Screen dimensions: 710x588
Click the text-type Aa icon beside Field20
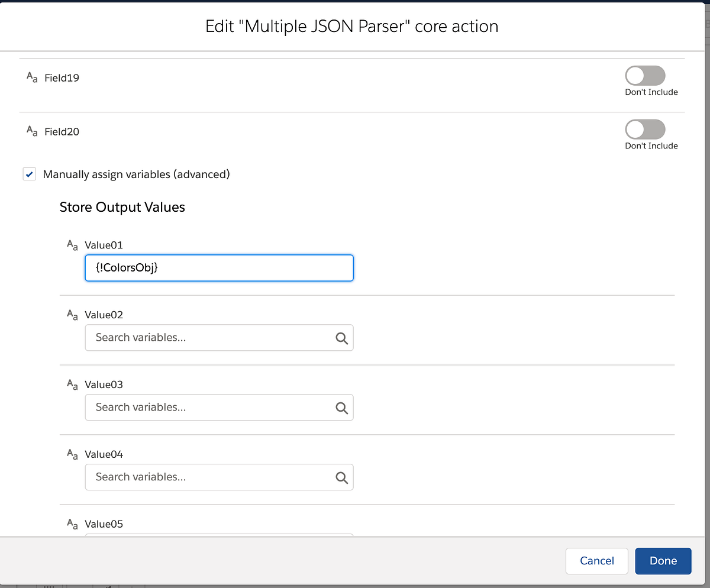[x=31, y=131]
